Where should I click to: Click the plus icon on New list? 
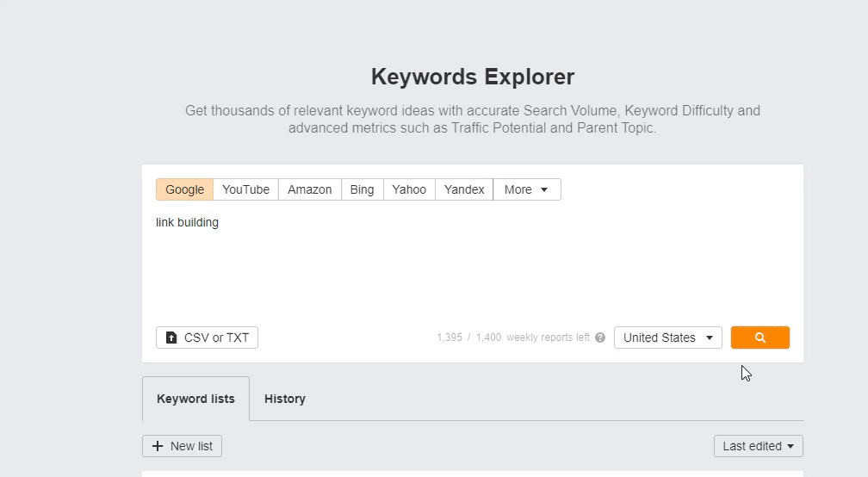[x=158, y=446]
